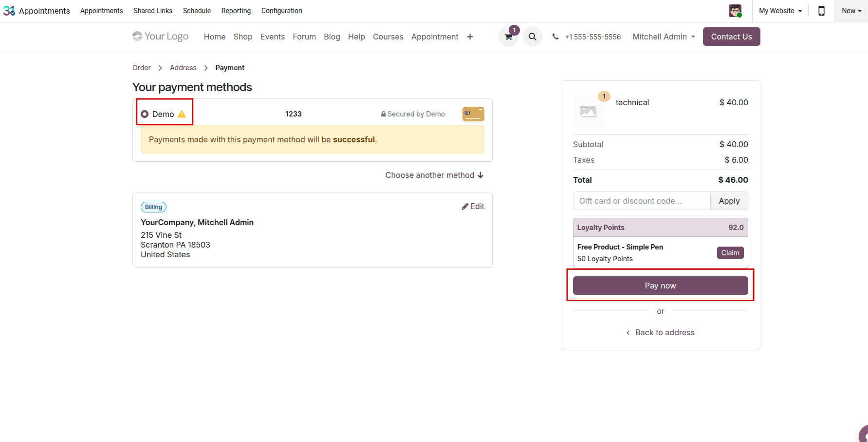Click the plus icon in website menu

click(x=470, y=37)
